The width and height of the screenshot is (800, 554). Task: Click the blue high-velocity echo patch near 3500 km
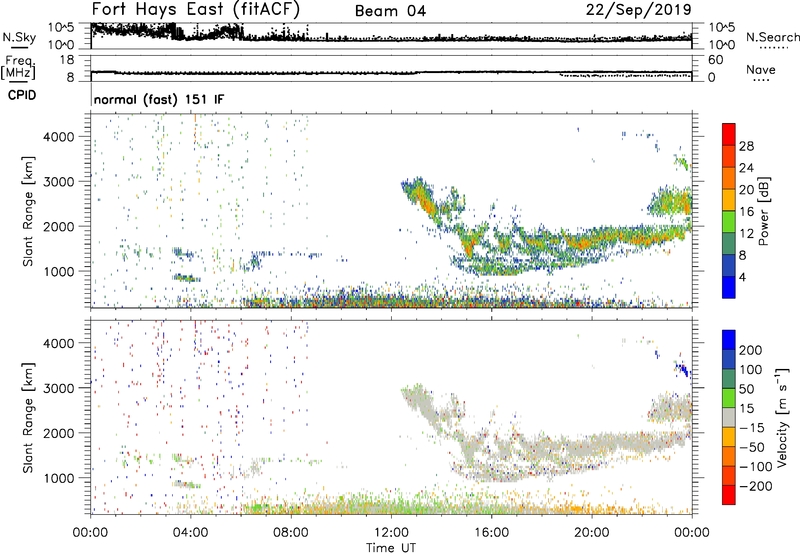point(682,368)
